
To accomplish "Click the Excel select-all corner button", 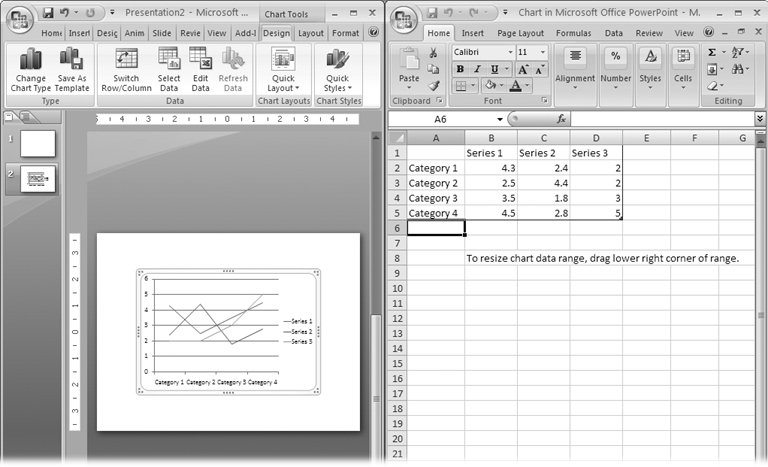I will [398, 138].
